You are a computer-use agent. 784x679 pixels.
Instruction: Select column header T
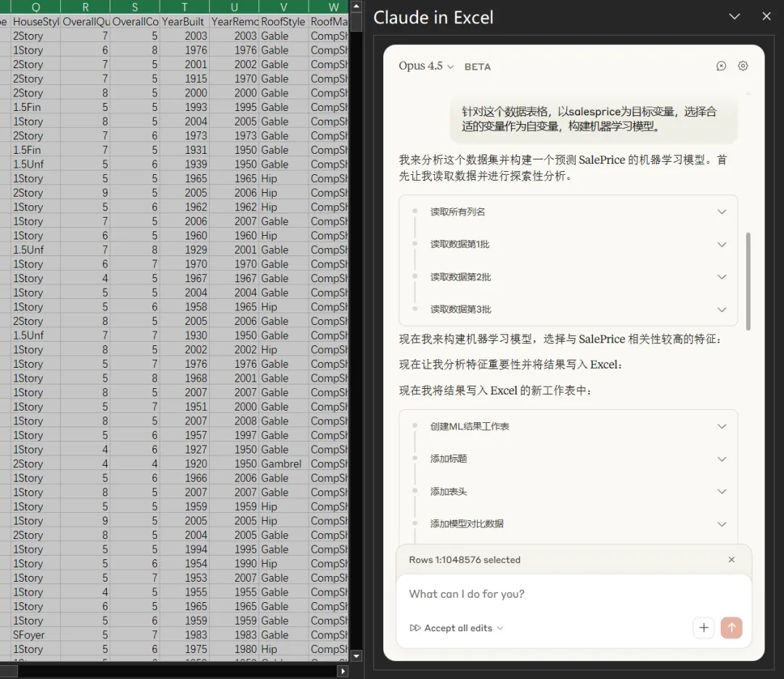coord(184,7)
